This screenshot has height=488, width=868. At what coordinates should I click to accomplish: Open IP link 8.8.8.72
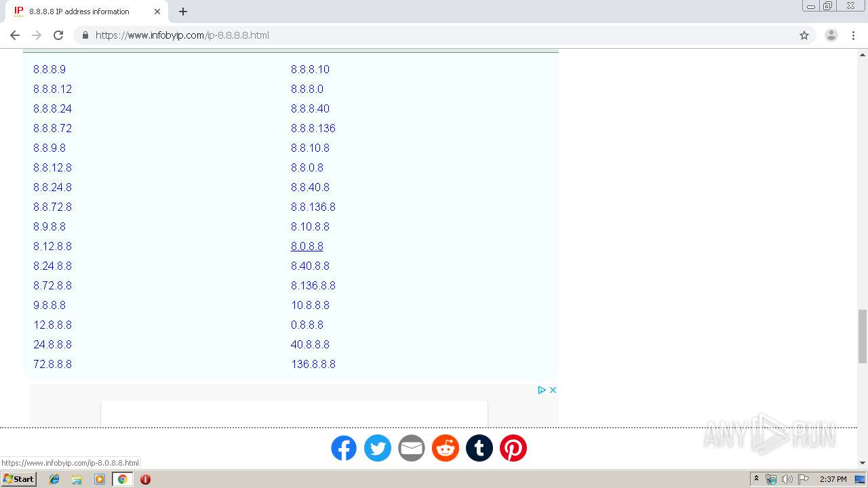pyautogui.click(x=52, y=128)
